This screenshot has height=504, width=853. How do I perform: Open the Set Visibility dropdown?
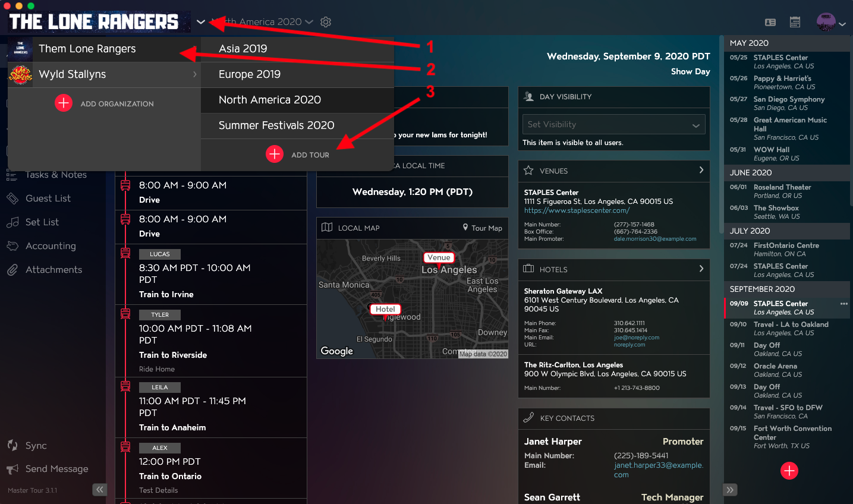click(x=614, y=124)
